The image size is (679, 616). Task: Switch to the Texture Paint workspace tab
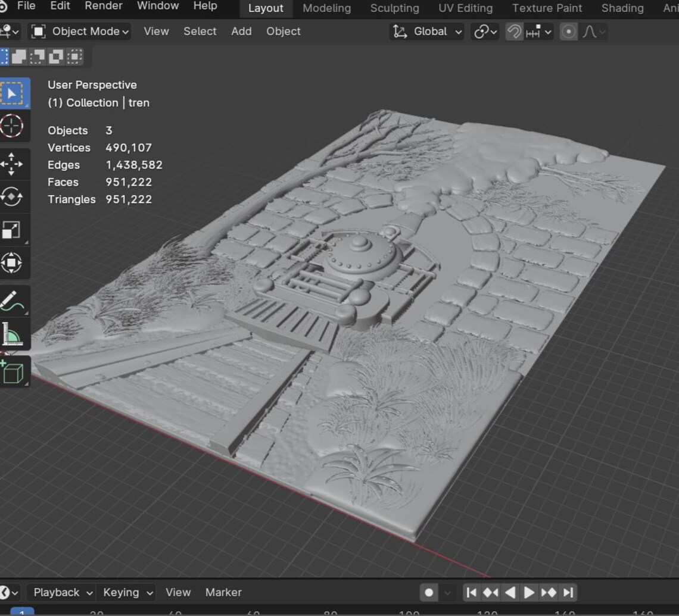[547, 8]
